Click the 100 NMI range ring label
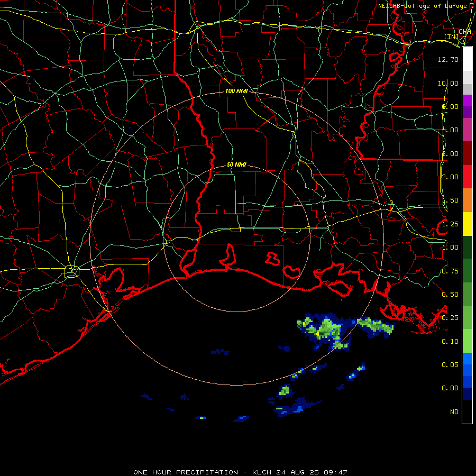476x476 pixels. point(236,91)
